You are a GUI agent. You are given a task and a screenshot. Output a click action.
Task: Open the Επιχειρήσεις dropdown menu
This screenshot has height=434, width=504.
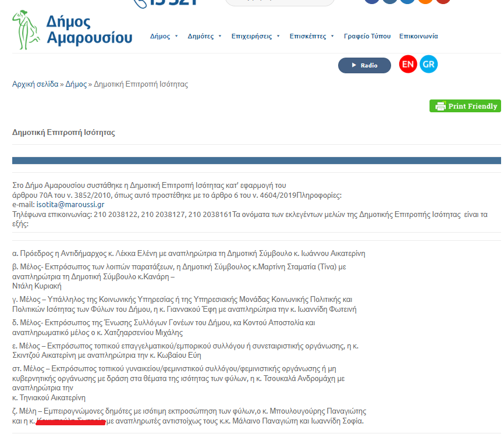coord(278,37)
